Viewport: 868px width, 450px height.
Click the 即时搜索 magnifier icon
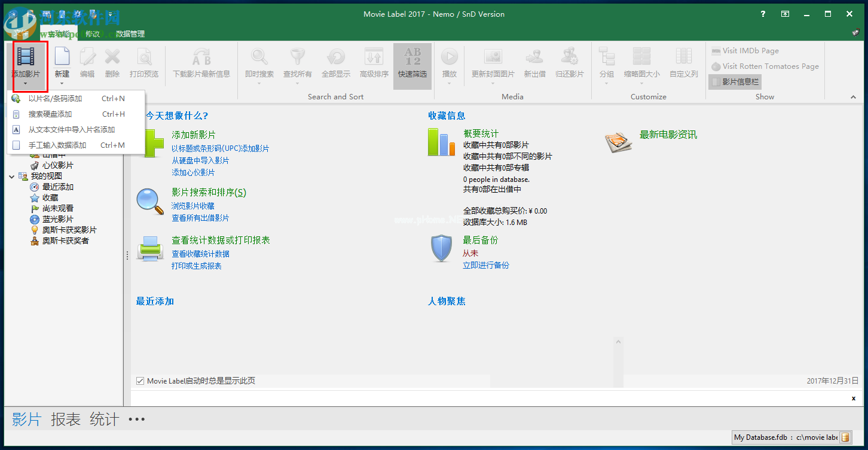coord(259,57)
